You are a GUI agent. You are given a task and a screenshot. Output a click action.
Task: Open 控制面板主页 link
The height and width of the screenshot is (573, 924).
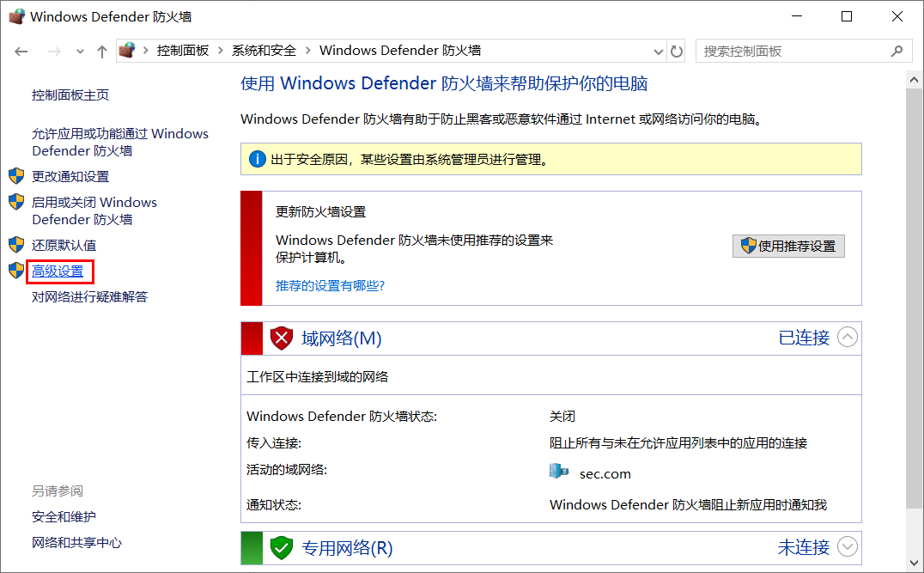pyautogui.click(x=70, y=94)
